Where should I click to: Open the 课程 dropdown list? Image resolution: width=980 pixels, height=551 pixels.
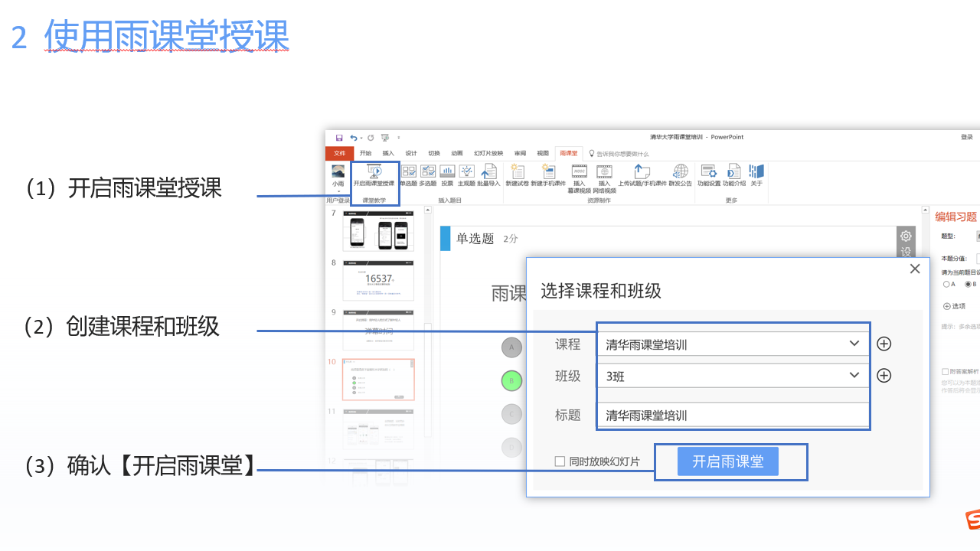854,344
